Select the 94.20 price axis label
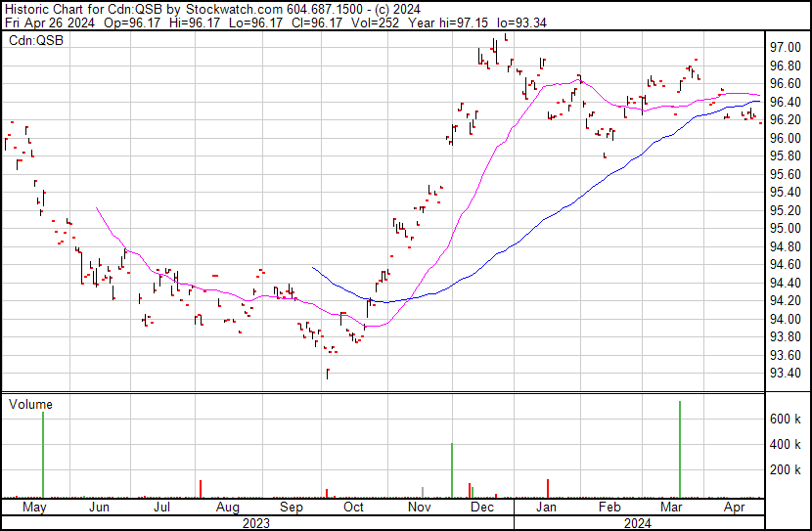The image size is (812, 531). click(x=785, y=301)
